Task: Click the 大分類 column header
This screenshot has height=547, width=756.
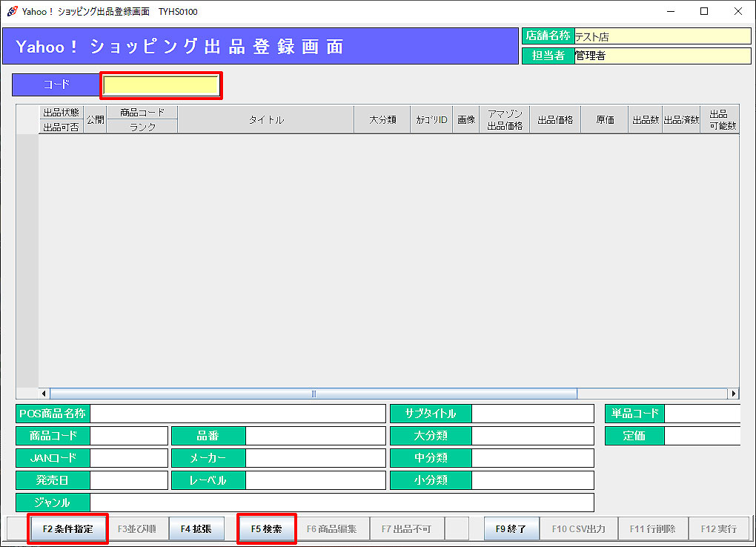Action: tap(382, 119)
